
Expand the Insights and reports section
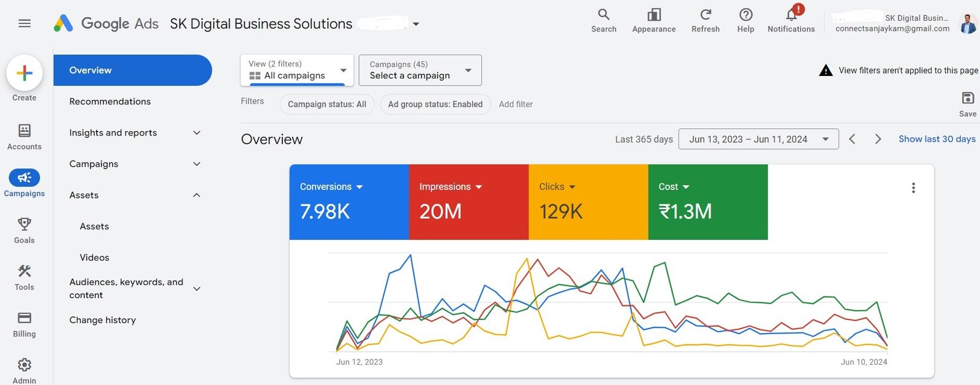(197, 133)
